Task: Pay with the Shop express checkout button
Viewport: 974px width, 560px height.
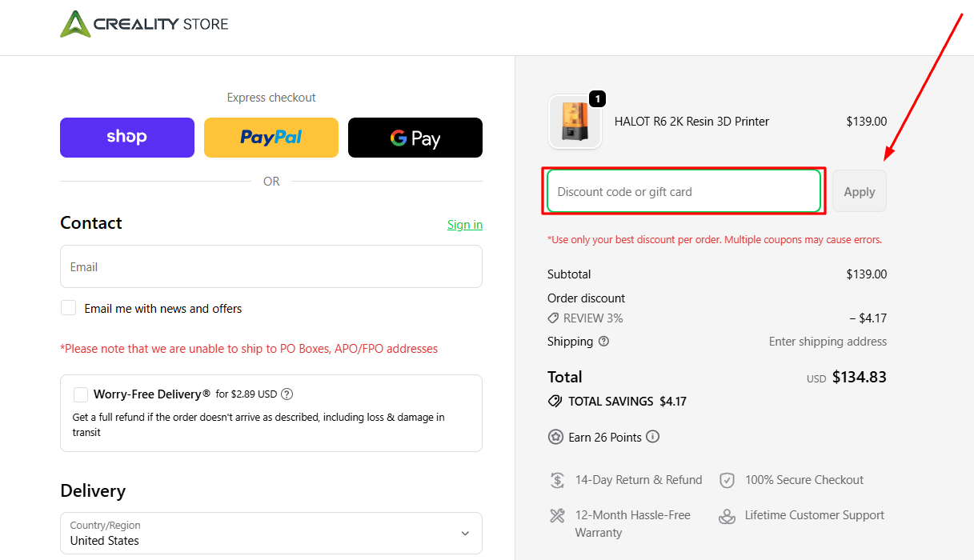Action: pos(127,138)
